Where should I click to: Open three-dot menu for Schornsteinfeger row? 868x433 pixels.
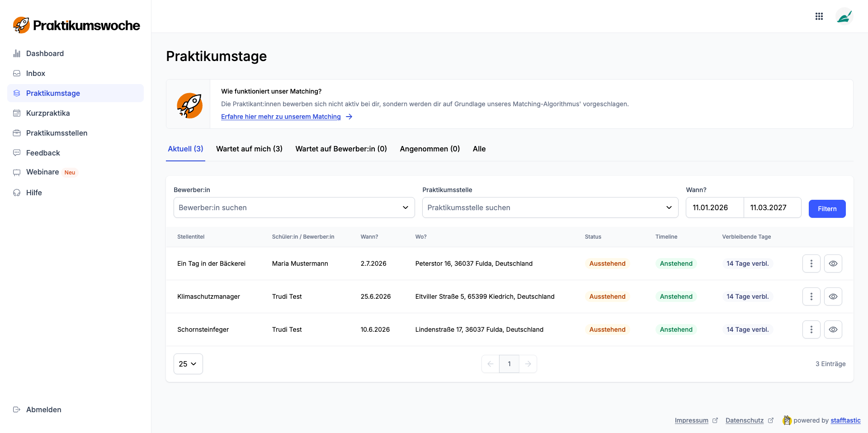point(811,329)
